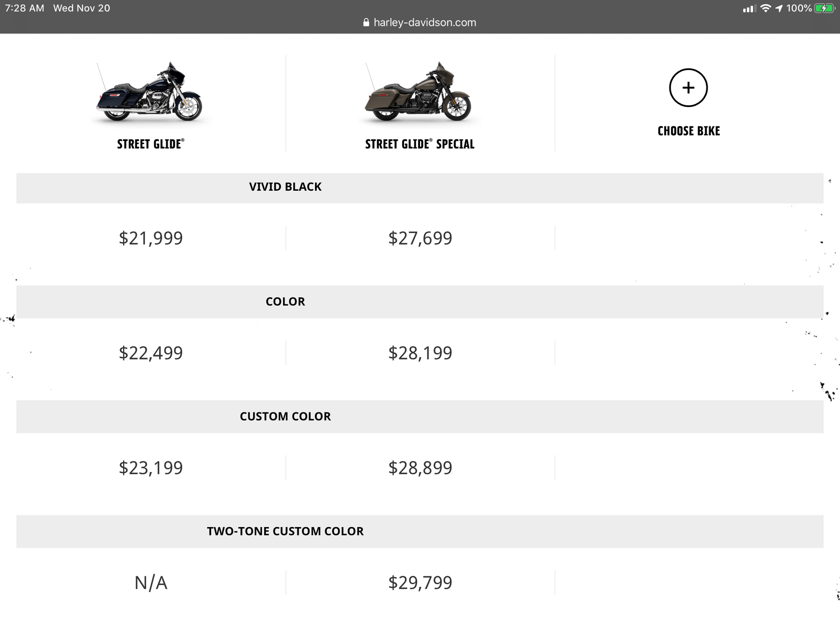Click the $29,799 two-tone price
The image size is (840, 630).
420,583
